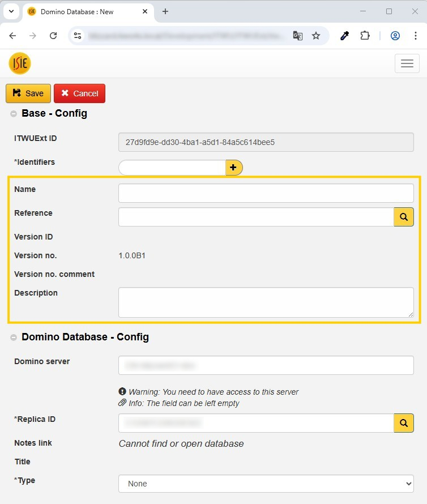Screen dimensions: 427x504
Task: Click the Replica ID input field
Action: point(257,423)
